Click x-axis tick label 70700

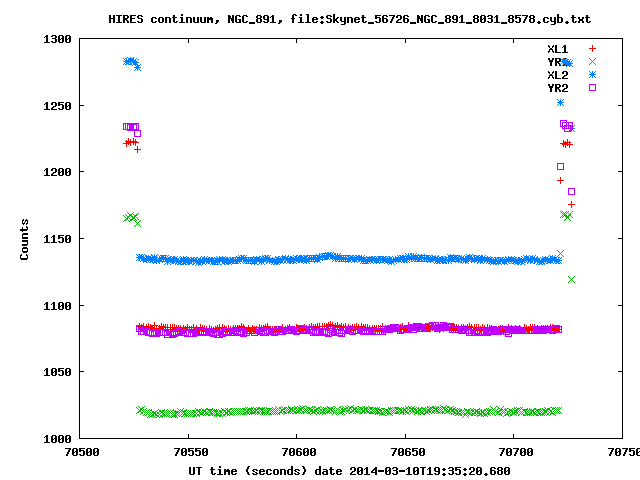[516, 452]
